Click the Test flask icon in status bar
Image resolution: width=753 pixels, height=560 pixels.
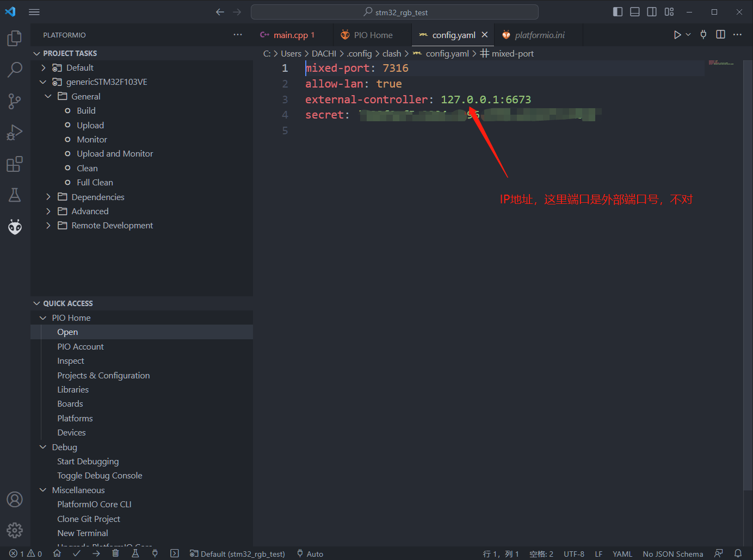coord(135,553)
